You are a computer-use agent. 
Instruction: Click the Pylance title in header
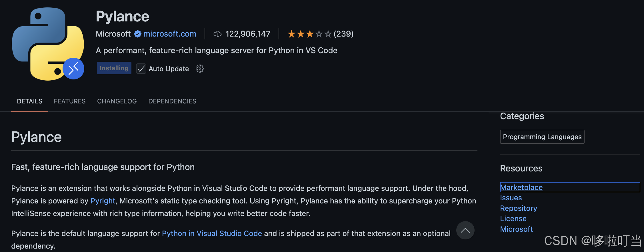(122, 16)
